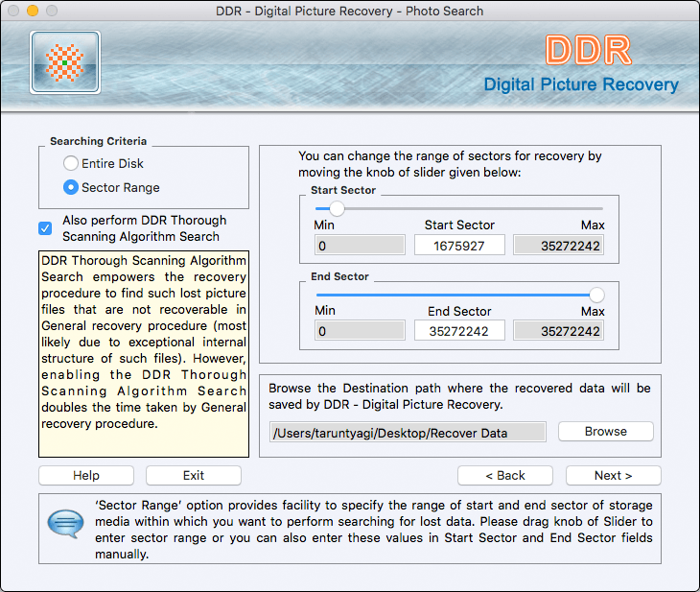Click the destination path field
The height and width of the screenshot is (592, 700).
tap(408, 433)
